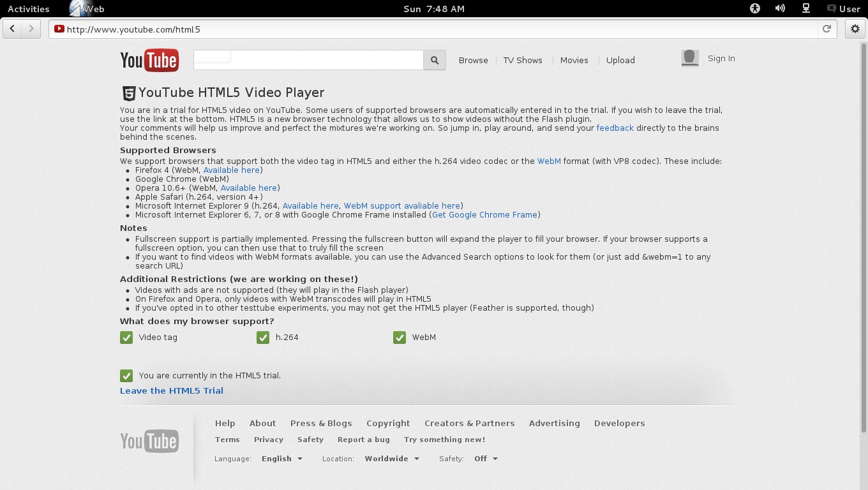The image size is (868, 490).
Task: Click Try something new! in the footer
Action: (444, 440)
